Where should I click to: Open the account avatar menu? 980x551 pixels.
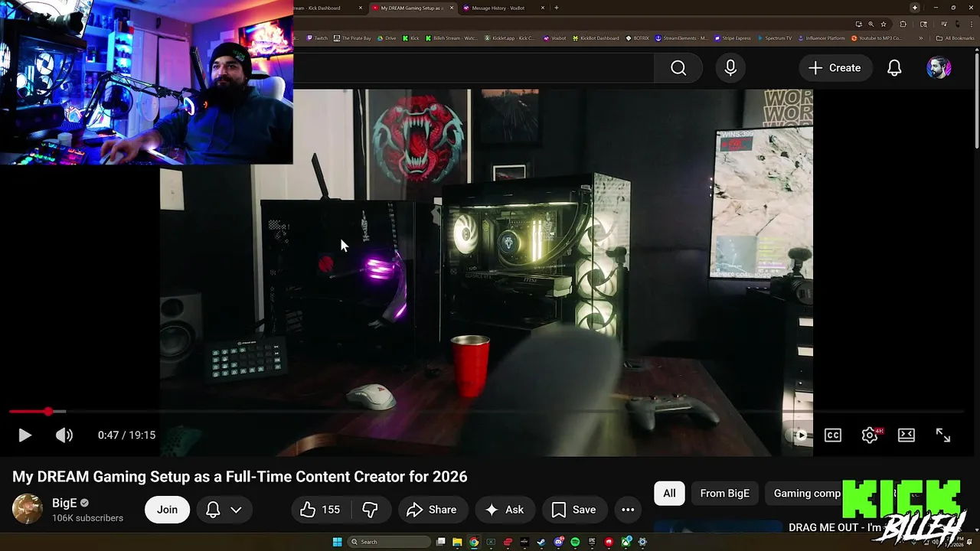pos(939,68)
